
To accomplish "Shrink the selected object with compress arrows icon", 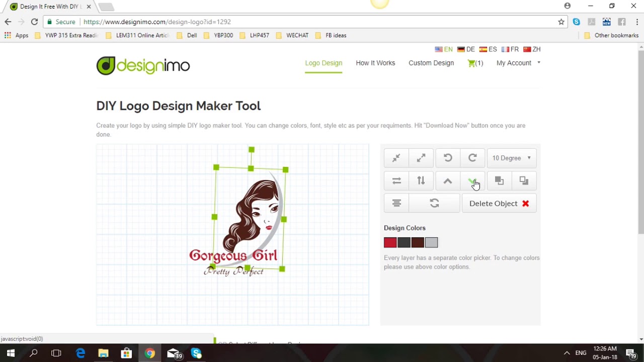I will click(396, 158).
